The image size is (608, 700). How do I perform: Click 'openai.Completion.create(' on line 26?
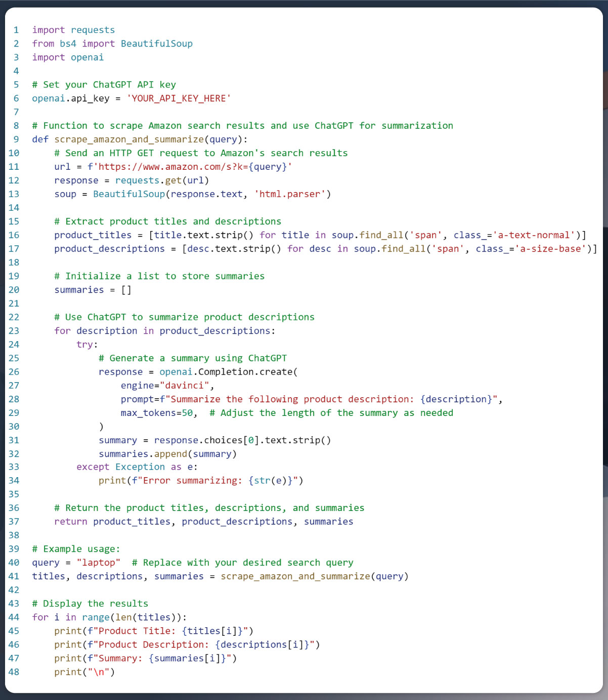click(229, 371)
